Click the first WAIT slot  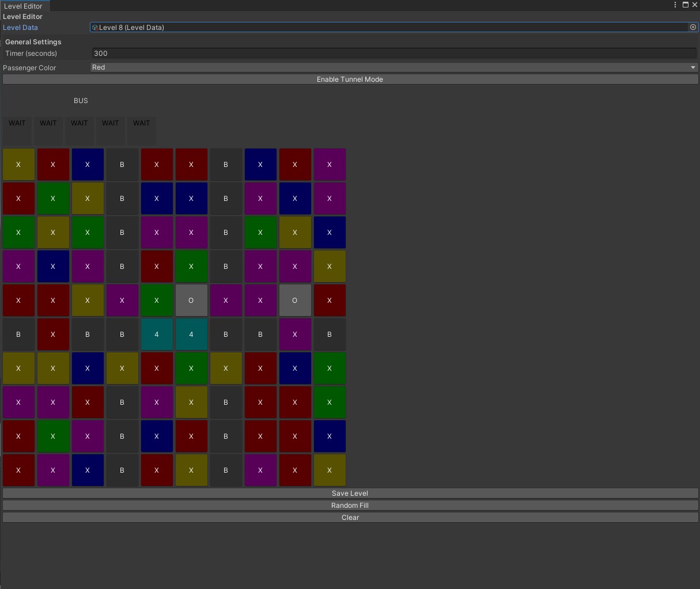click(x=17, y=131)
